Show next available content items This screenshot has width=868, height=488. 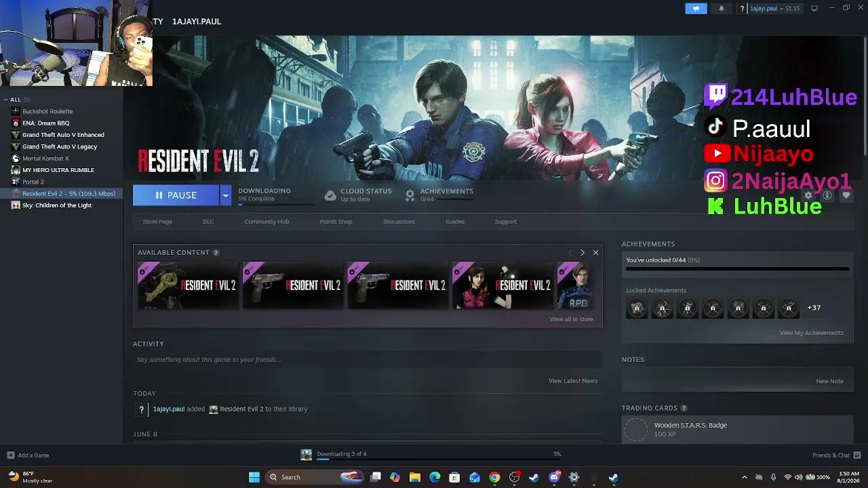(582, 253)
